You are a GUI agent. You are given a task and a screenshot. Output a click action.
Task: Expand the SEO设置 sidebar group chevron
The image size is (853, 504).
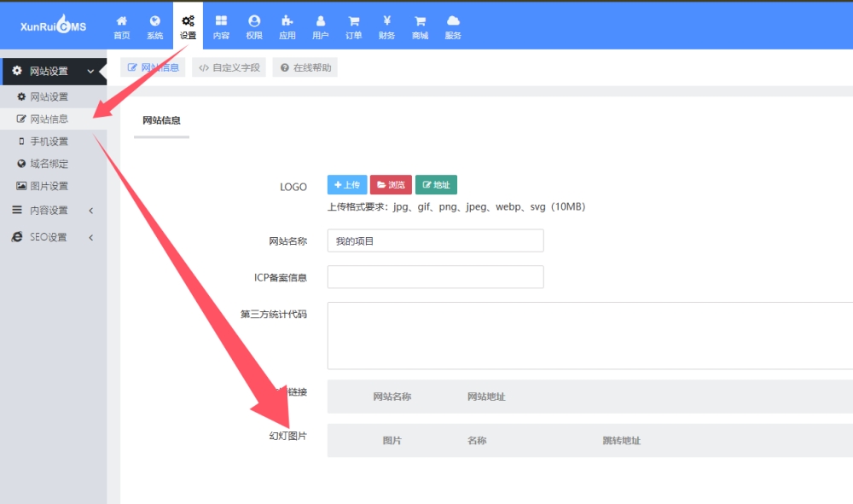coord(91,237)
